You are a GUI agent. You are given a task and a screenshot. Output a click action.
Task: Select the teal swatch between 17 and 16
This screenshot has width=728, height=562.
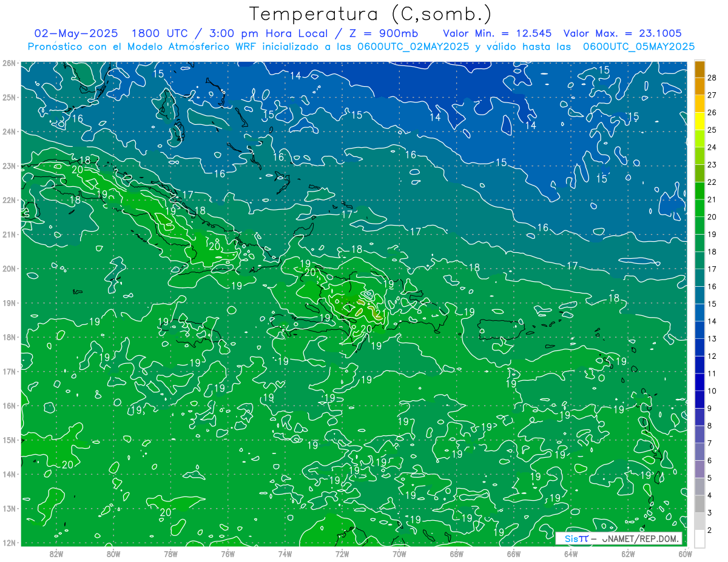(699, 278)
